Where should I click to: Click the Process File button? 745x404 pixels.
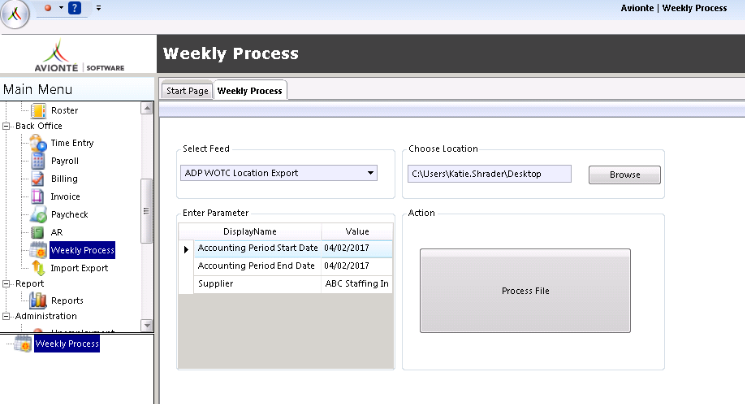point(525,290)
